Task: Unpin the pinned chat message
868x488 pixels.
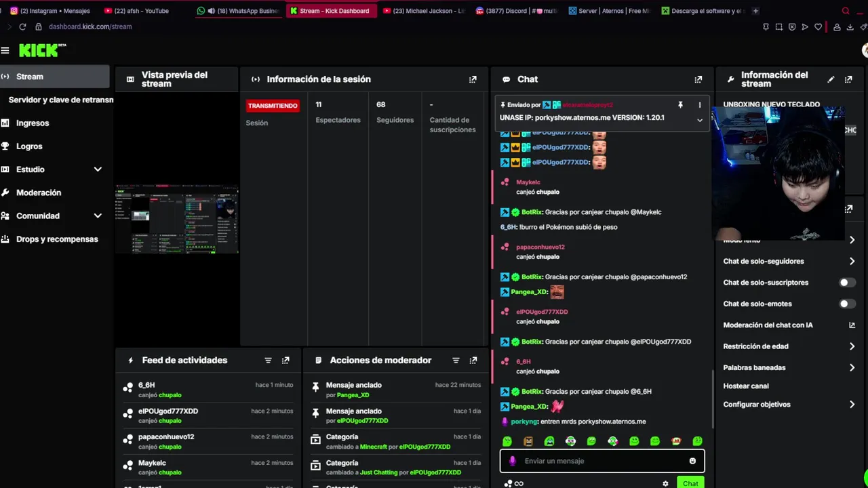Action: click(680, 105)
